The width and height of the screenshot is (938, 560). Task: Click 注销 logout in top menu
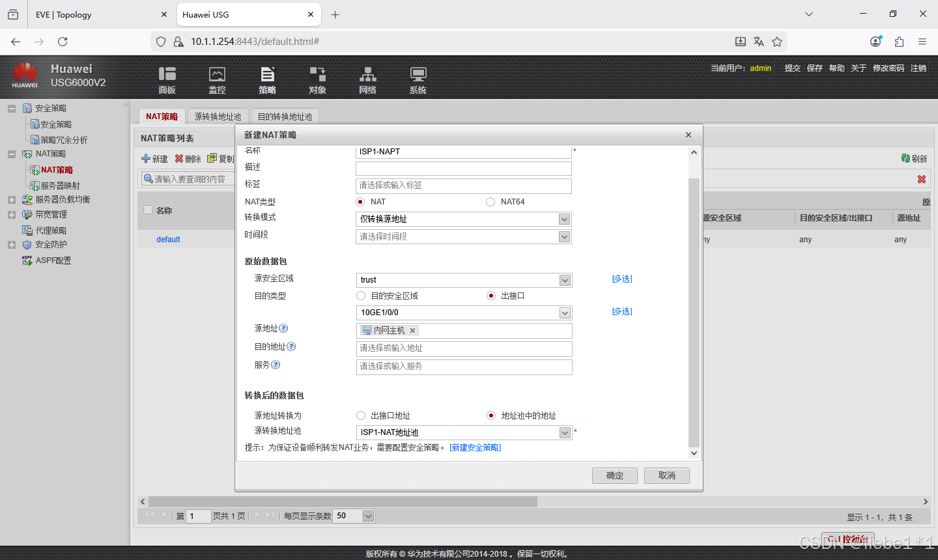pyautogui.click(x=918, y=68)
